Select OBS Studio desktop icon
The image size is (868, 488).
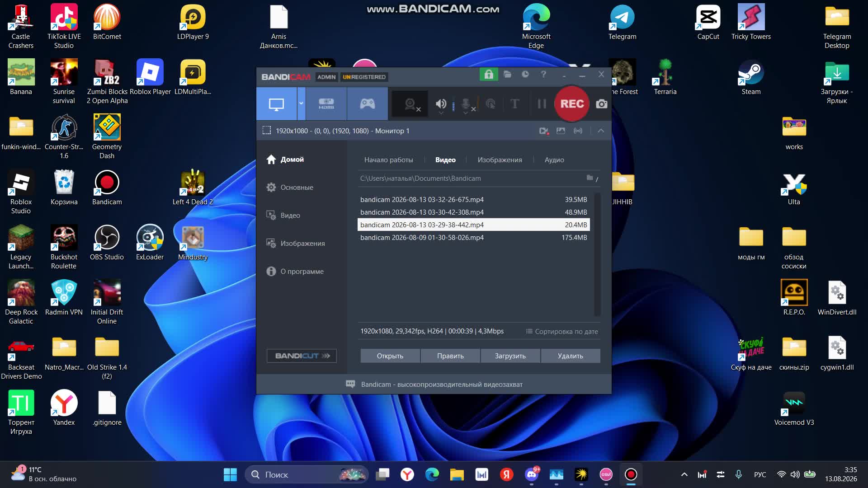click(107, 243)
